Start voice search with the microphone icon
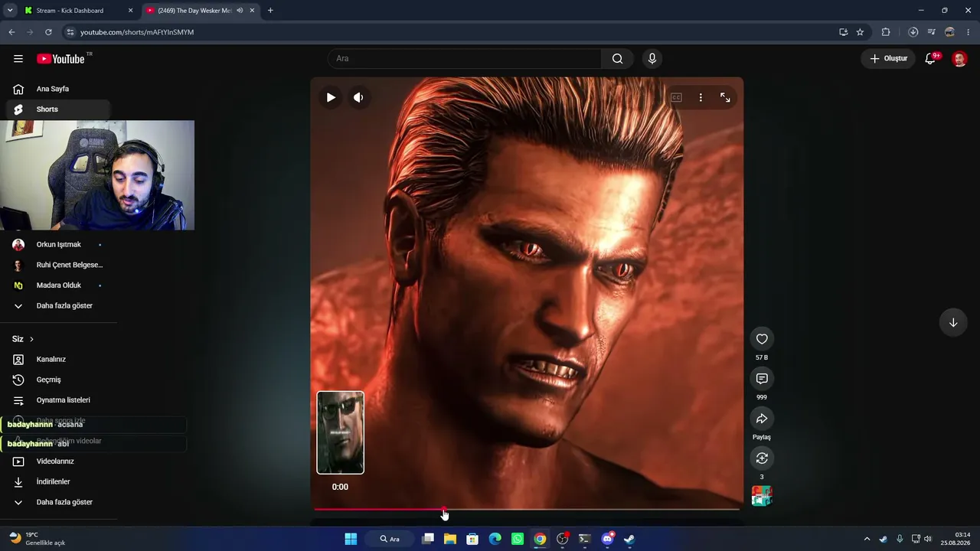Screen dimensions: 980x551 pyautogui.click(x=652, y=59)
